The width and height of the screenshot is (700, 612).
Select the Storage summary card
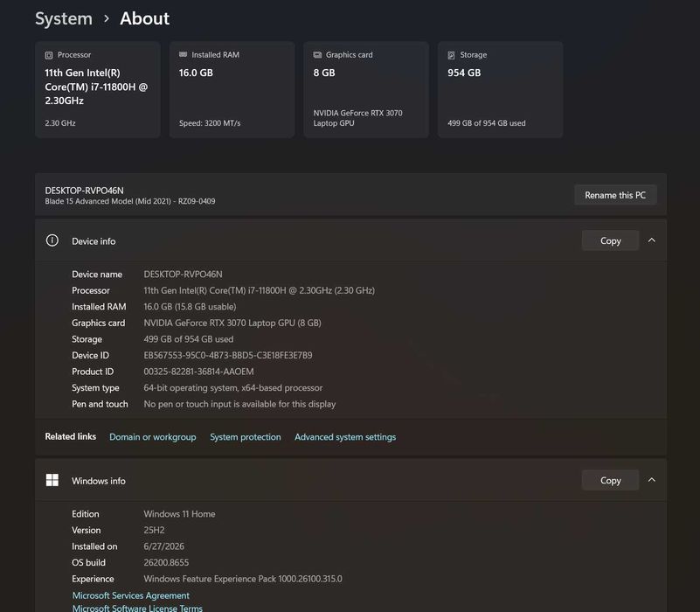click(x=500, y=89)
